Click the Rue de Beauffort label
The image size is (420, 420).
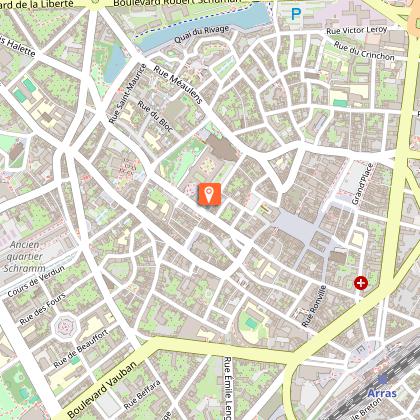tap(81, 348)
